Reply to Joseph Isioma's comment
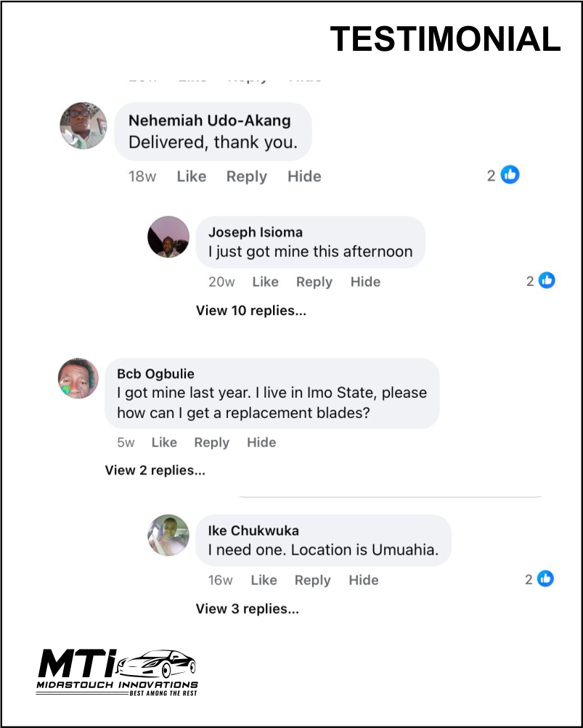This screenshot has width=583, height=728. coord(314,282)
